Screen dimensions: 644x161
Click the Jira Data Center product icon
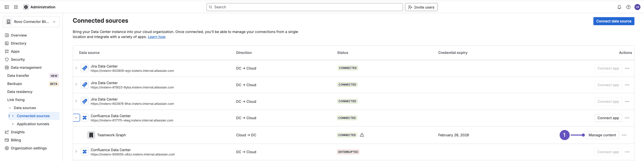[84, 68]
